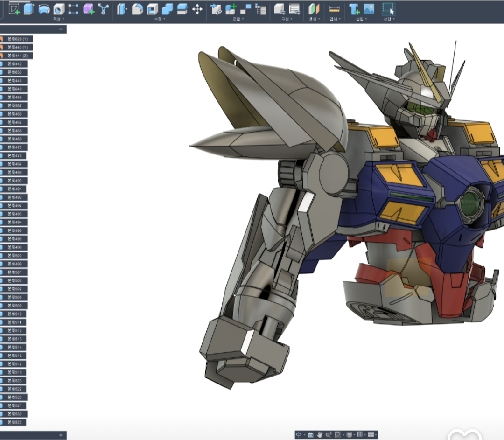Expand the 수정 (Modify) dropdown
This screenshot has height=440, width=504.
pos(160,19)
